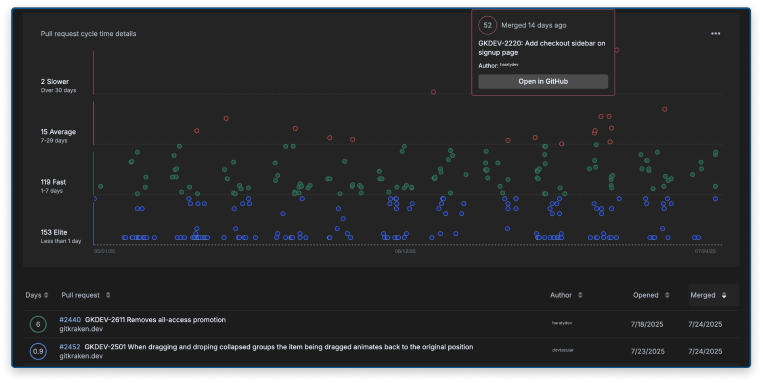Open the three-dot chart options menu
Image resolution: width=763 pixels, height=383 pixels.
tap(715, 34)
